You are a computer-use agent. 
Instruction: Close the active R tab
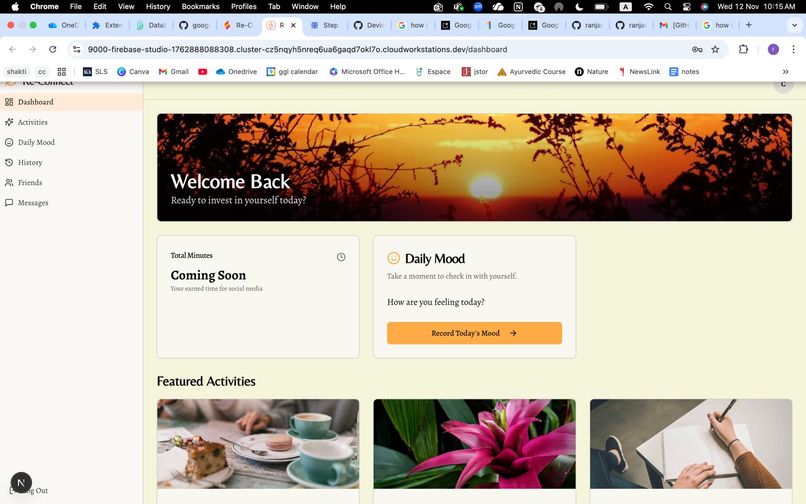(293, 25)
